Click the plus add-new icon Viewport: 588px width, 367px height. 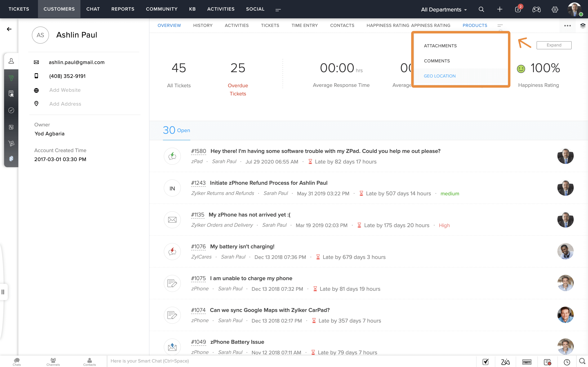[500, 9]
